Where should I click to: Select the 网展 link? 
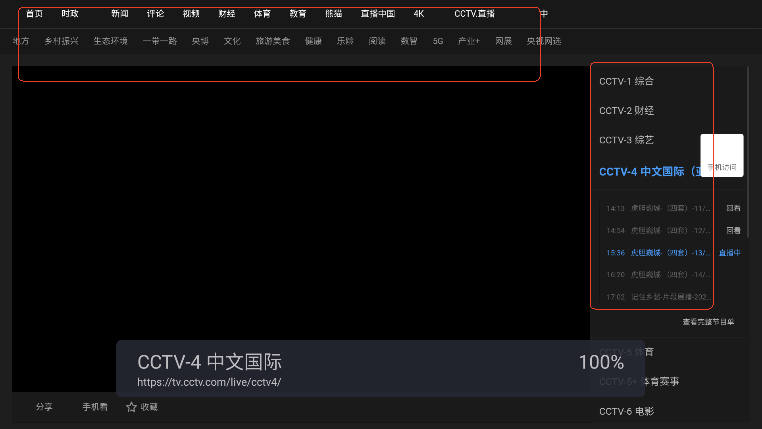[x=503, y=41]
